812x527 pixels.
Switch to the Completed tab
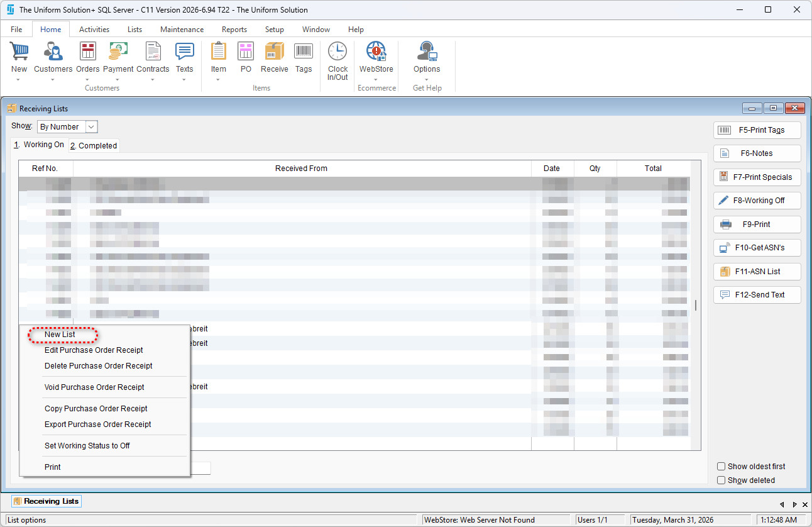pos(94,146)
